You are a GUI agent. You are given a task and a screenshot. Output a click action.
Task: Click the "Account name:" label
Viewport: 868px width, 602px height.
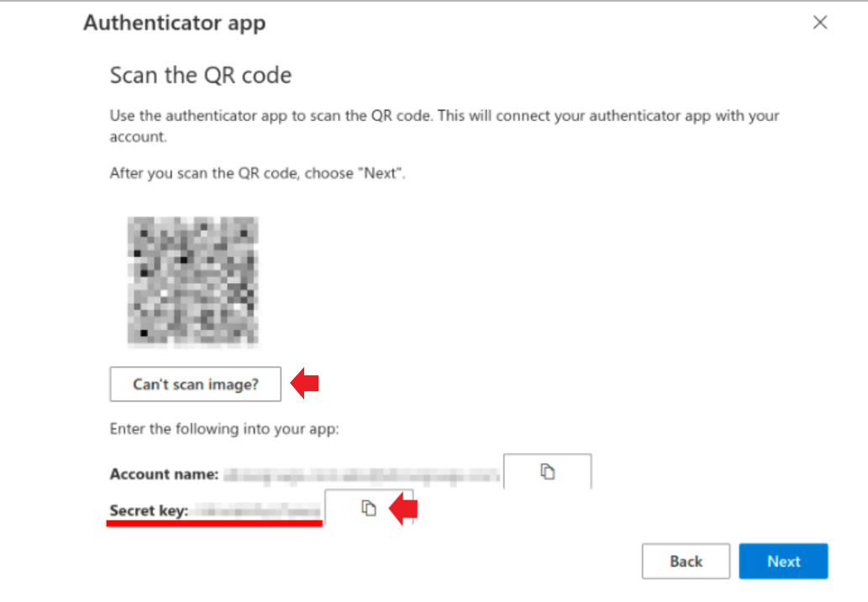pyautogui.click(x=165, y=474)
